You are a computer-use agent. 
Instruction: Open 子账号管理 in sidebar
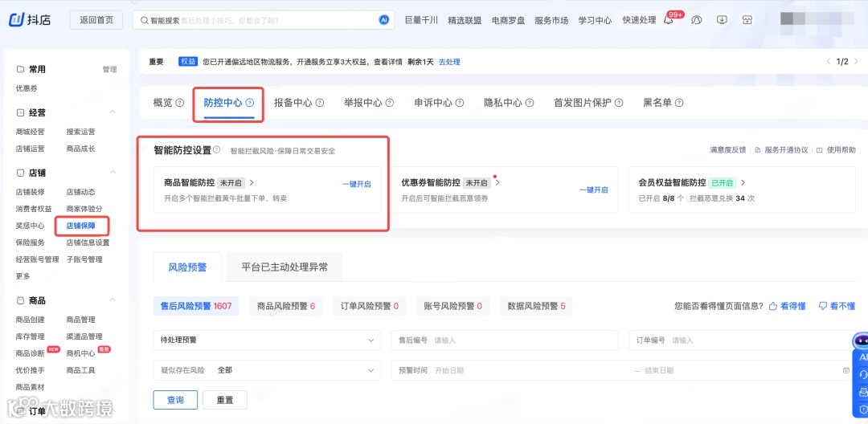tap(84, 259)
